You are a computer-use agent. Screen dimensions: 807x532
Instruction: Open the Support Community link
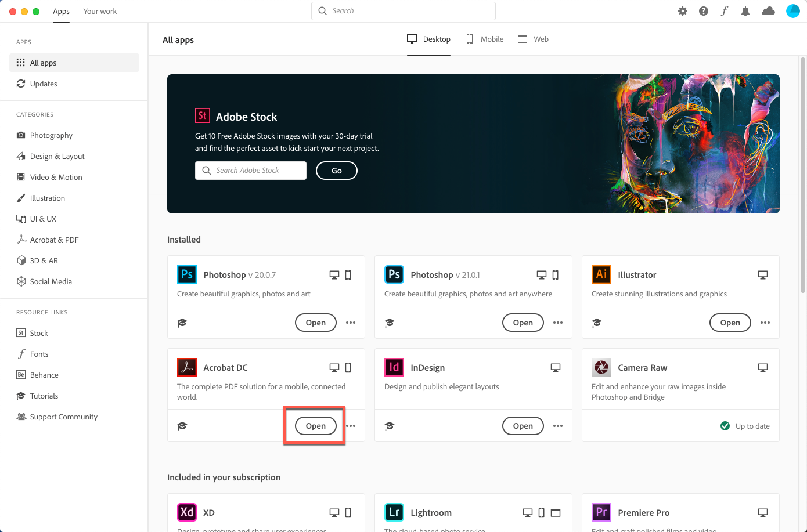point(74,417)
